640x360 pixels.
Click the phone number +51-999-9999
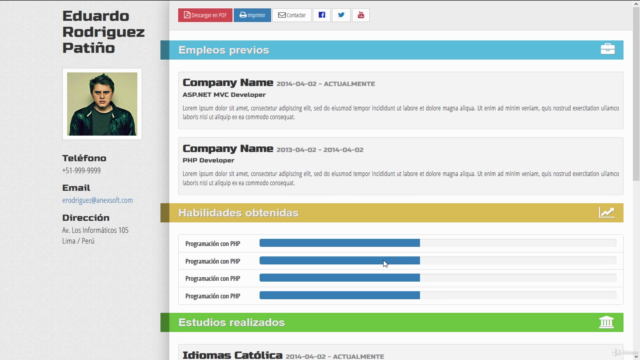[81, 170]
